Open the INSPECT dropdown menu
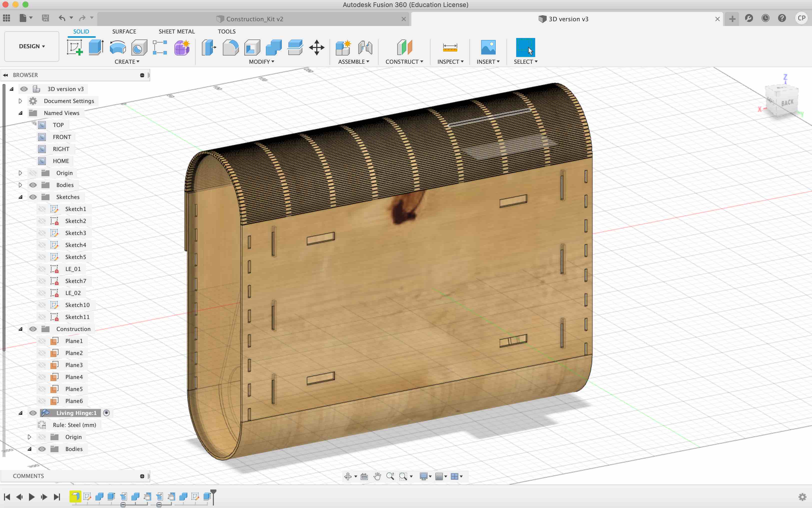812x508 pixels. tap(450, 62)
